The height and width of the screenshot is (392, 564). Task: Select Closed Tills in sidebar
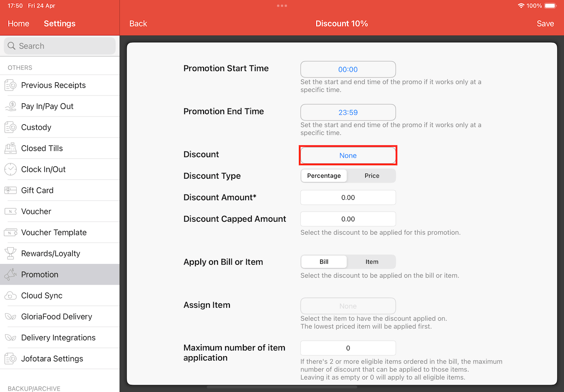coord(60,148)
